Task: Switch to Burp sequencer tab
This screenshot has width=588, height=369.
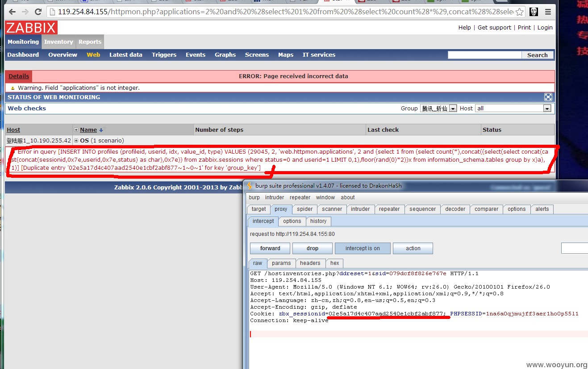Action: coord(422,209)
